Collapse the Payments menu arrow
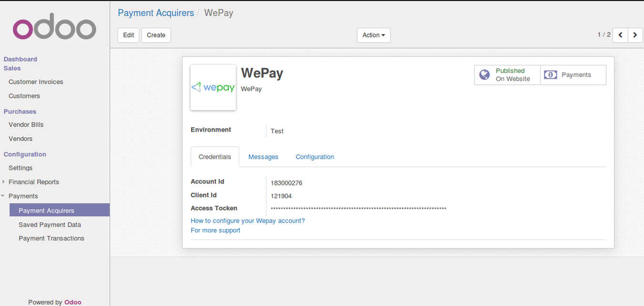Viewport: 644px width, 306px height. click(3, 196)
